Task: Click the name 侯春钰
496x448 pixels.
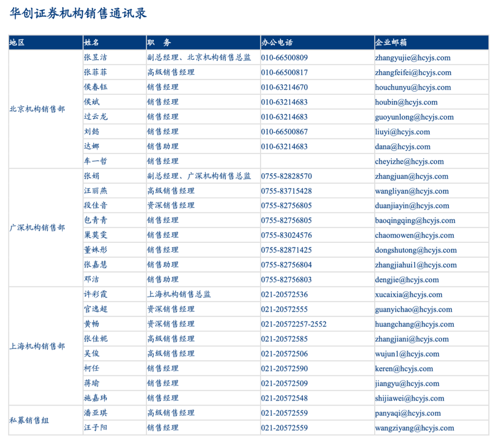Action: pos(96,87)
